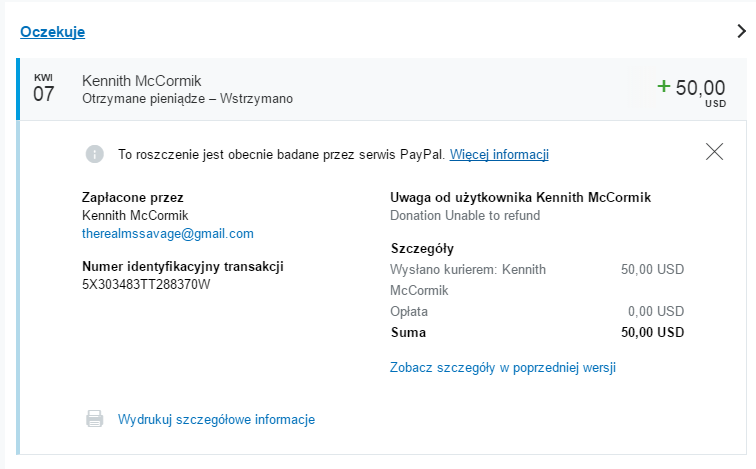Click the Zapłacone przez heading
The height and width of the screenshot is (469, 756).
[x=133, y=198]
